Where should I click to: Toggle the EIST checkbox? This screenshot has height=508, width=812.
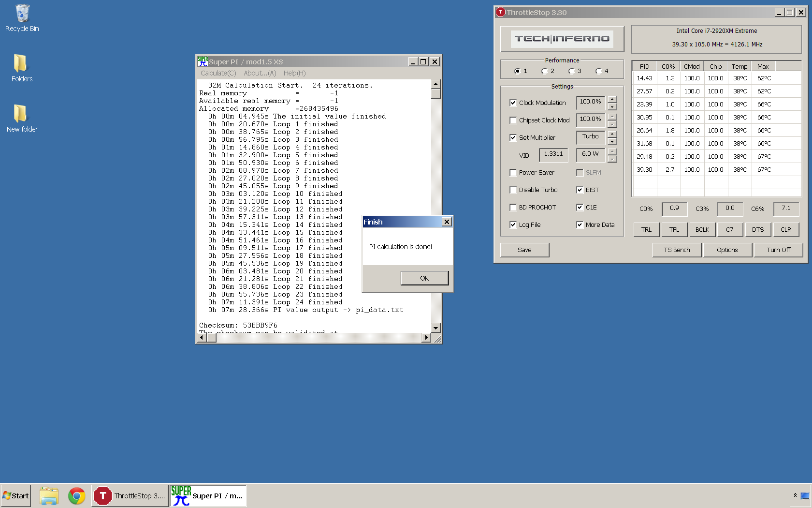tap(580, 190)
